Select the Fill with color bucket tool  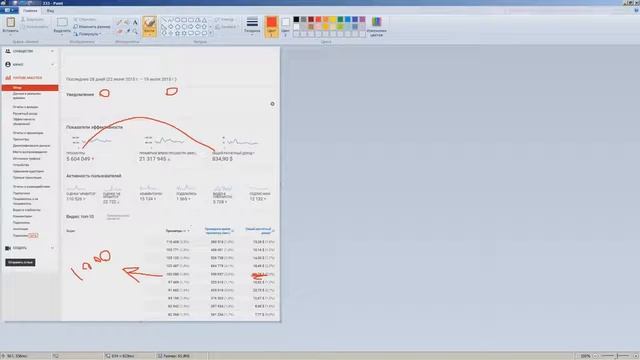point(127,22)
